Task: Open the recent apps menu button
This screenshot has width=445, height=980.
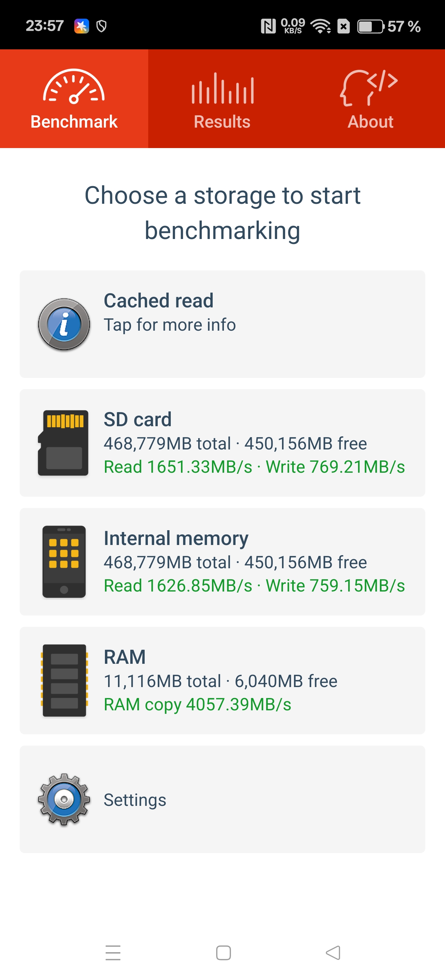Action: click(x=113, y=953)
